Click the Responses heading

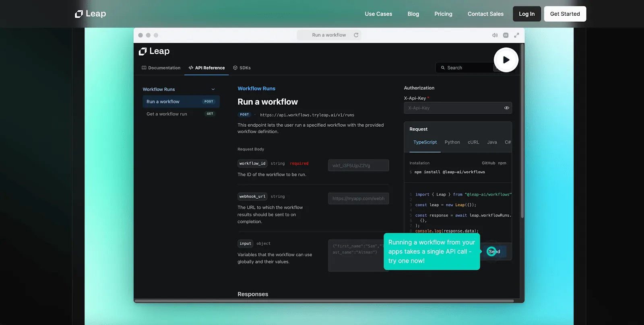click(x=253, y=294)
